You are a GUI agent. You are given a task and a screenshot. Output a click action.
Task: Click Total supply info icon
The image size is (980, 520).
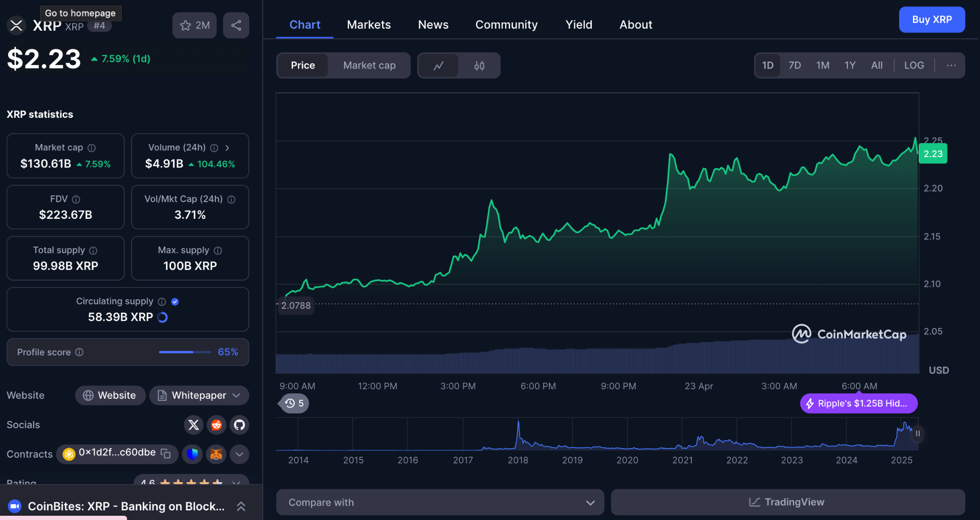(x=93, y=250)
